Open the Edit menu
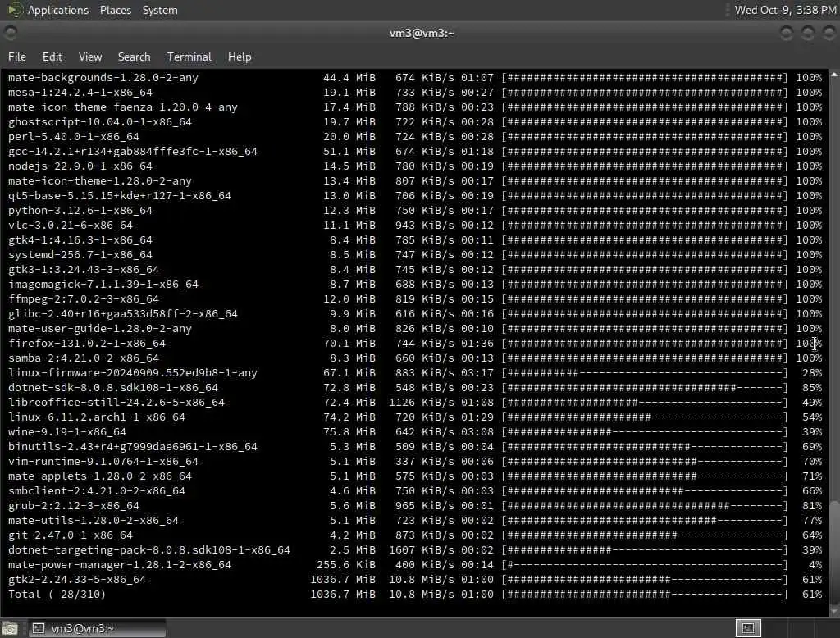Image resolution: width=840 pixels, height=638 pixels. (x=52, y=57)
